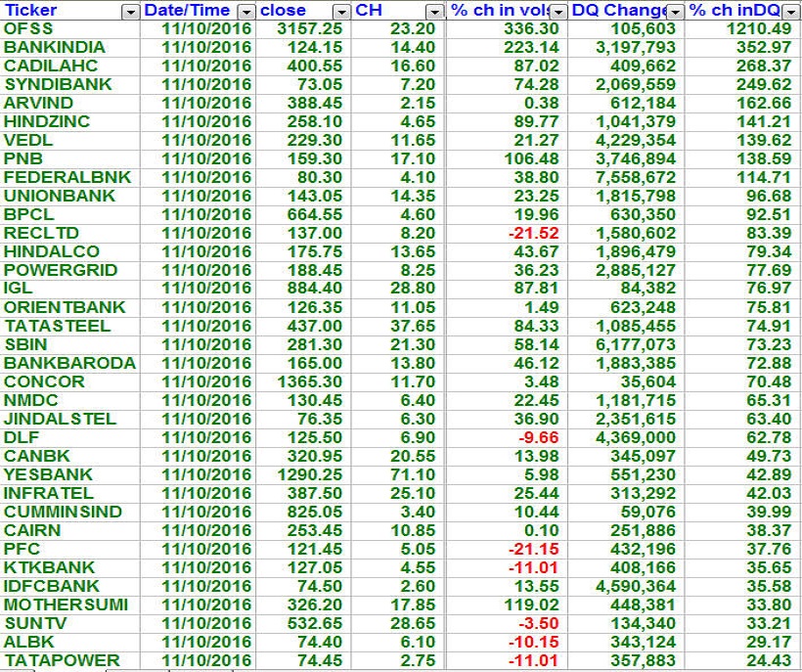This screenshot has height=672, width=802.
Task: Select the TATASTEEL ticker cell
Action: click(x=59, y=326)
